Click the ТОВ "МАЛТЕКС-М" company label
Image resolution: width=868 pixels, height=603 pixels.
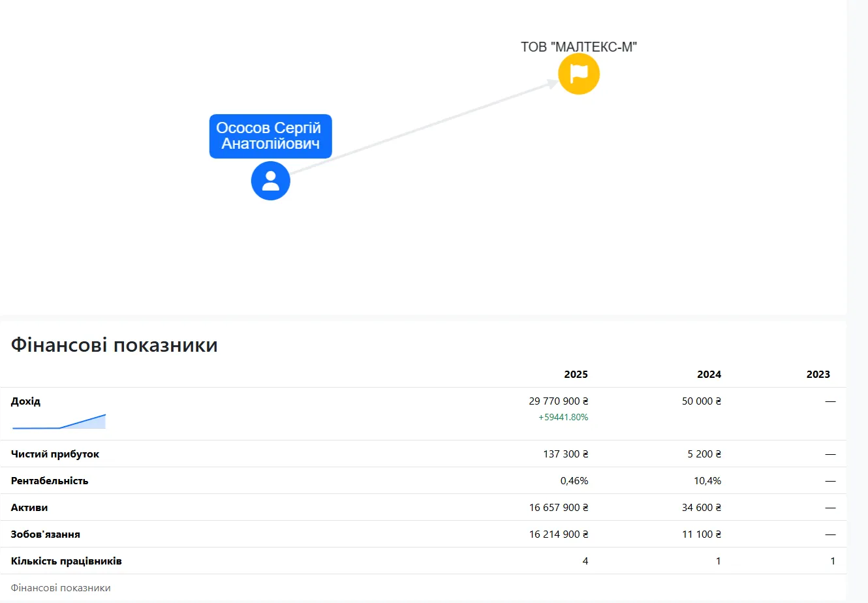pyautogui.click(x=579, y=47)
